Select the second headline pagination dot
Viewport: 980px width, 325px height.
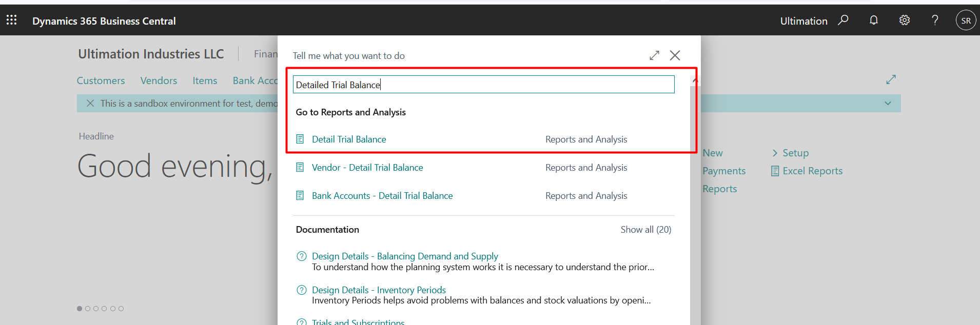[88, 309]
